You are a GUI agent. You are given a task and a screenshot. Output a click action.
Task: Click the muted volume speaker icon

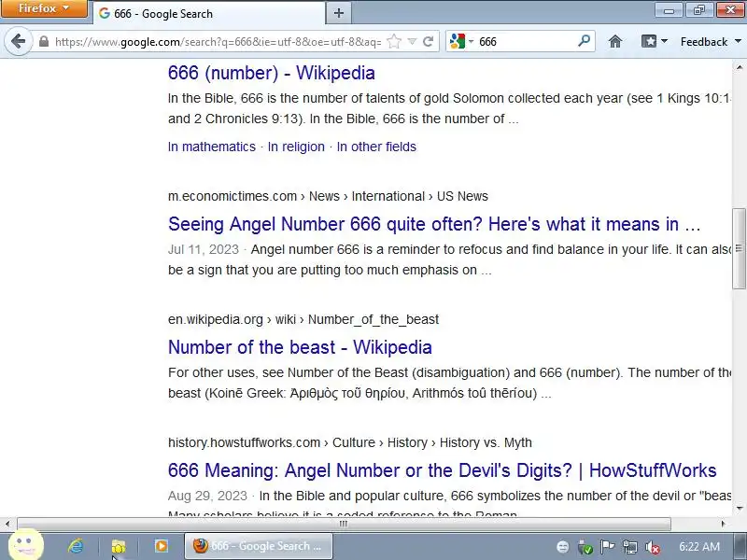652,547
